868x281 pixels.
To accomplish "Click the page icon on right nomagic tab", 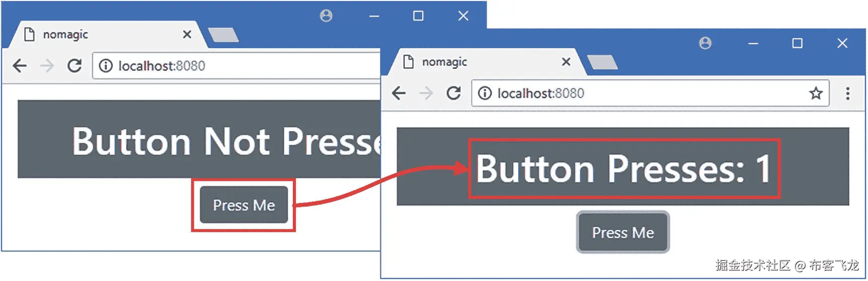I will point(409,62).
